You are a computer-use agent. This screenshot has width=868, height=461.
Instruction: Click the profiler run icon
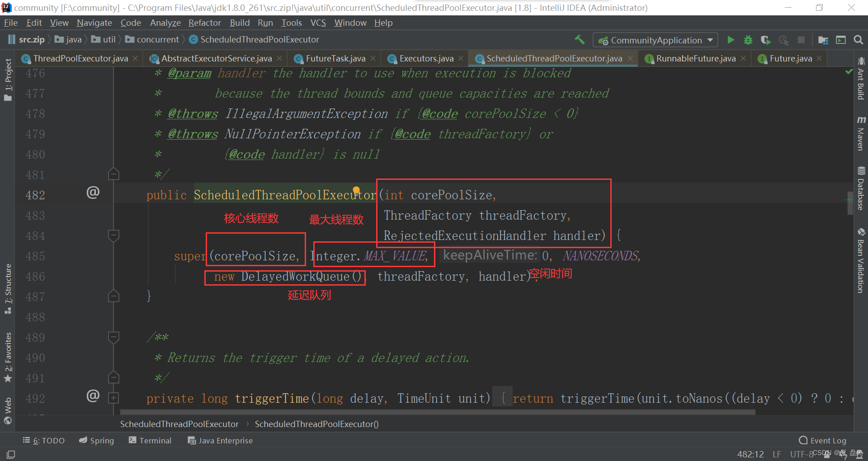(x=783, y=40)
